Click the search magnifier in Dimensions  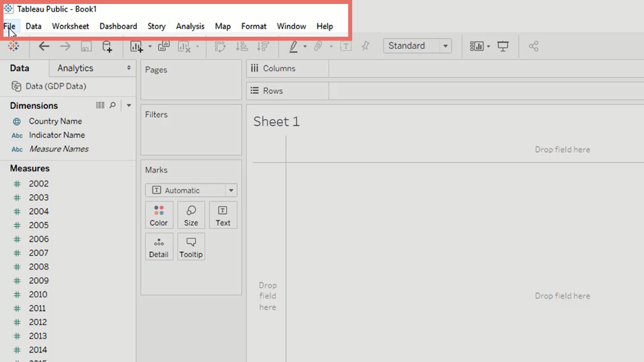point(113,105)
